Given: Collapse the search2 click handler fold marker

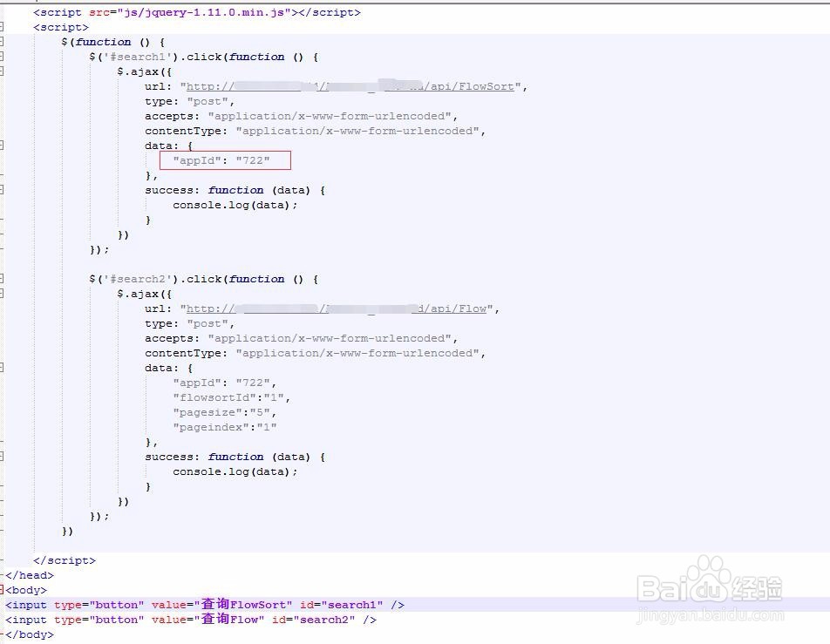Looking at the screenshot, I should [x=3, y=279].
